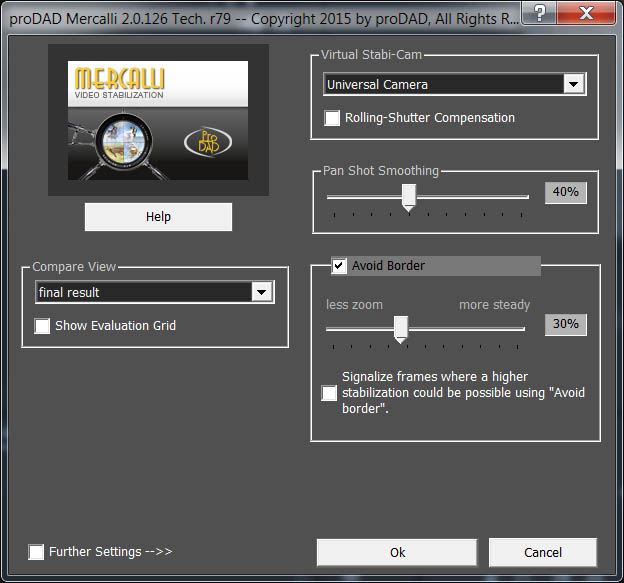The width and height of the screenshot is (624, 583).
Task: Enable Signalize frames checkbox
Action: (329, 393)
